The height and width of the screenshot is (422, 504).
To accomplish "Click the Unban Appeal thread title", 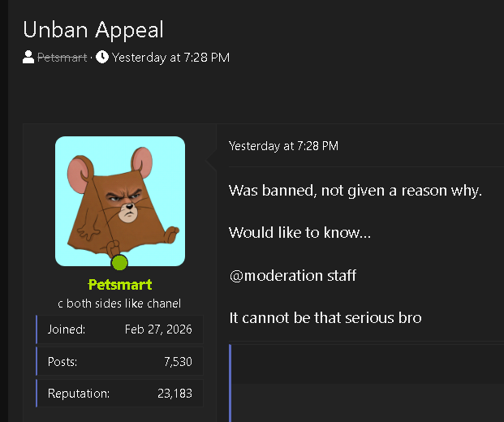I will (93, 30).
